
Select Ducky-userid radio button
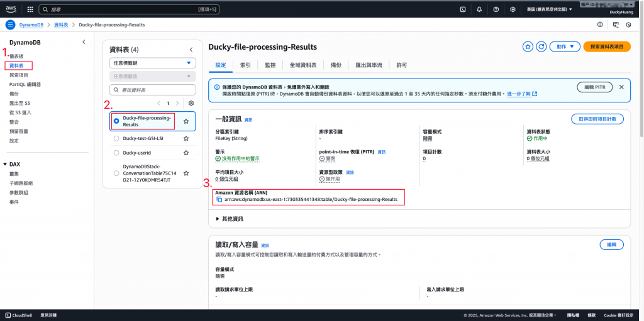pos(116,153)
